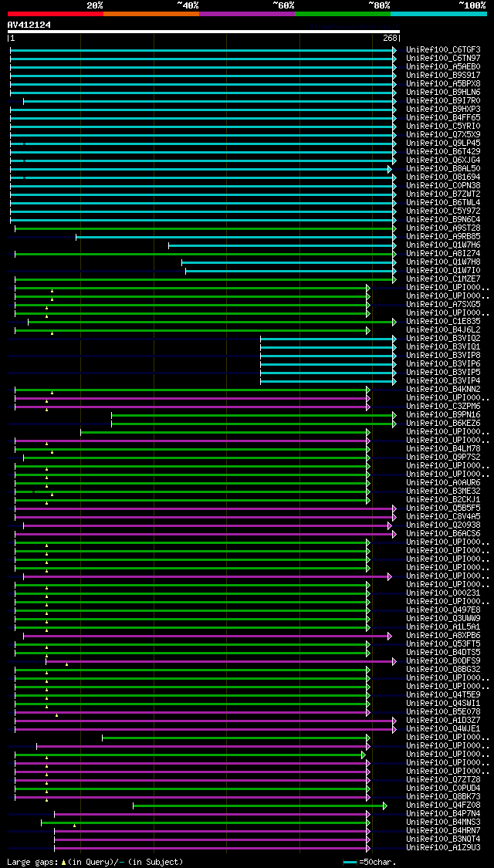Screen dimensions: 494x868
Task: Select hit label UniRef100_C6TN97
Action: [x=443, y=58]
